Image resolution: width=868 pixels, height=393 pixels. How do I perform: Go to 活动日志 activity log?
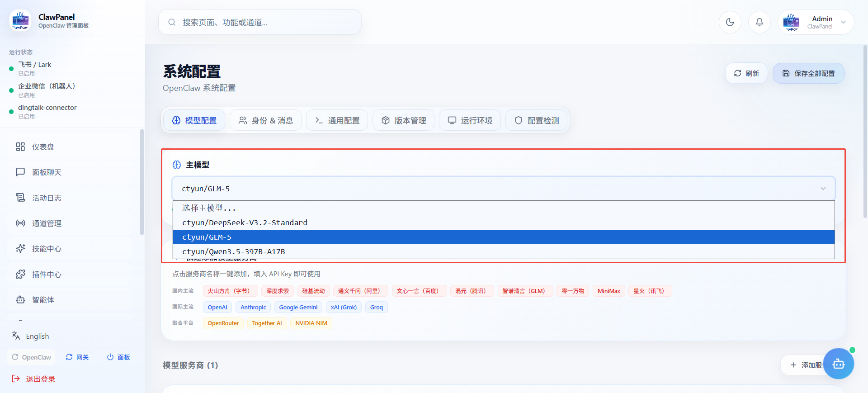(x=47, y=198)
